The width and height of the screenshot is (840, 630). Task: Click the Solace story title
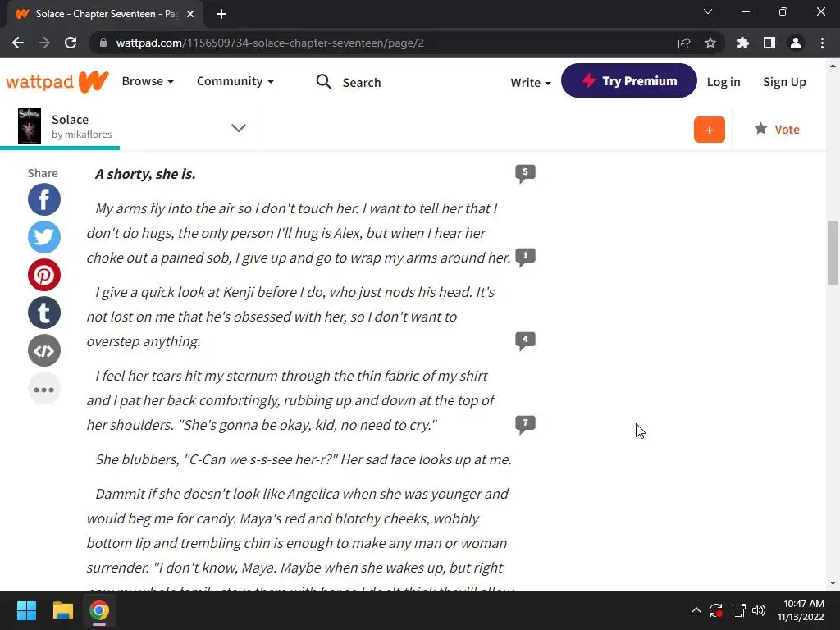tap(71, 120)
